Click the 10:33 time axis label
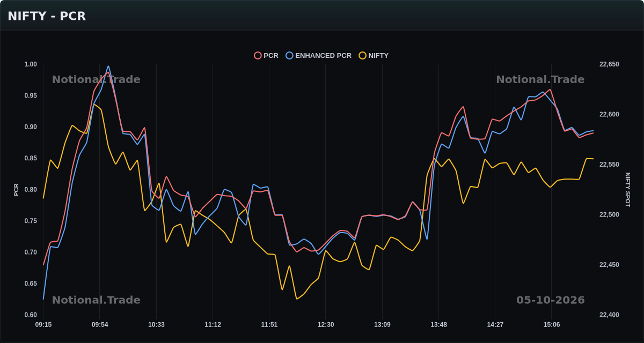This screenshot has width=644, height=343. [156, 325]
